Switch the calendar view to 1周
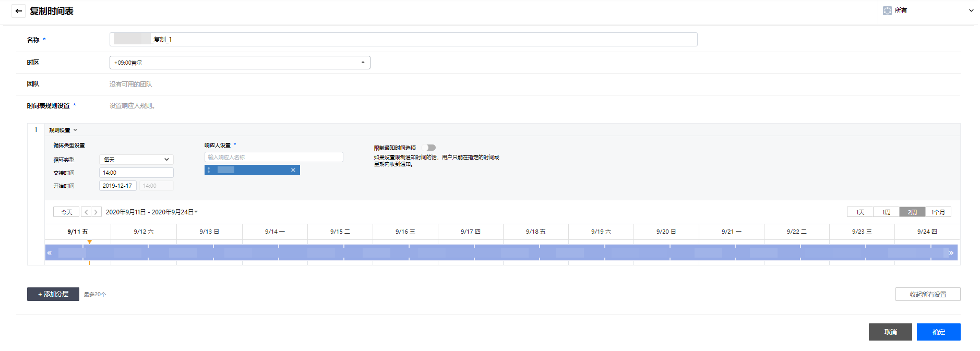 tap(886, 212)
